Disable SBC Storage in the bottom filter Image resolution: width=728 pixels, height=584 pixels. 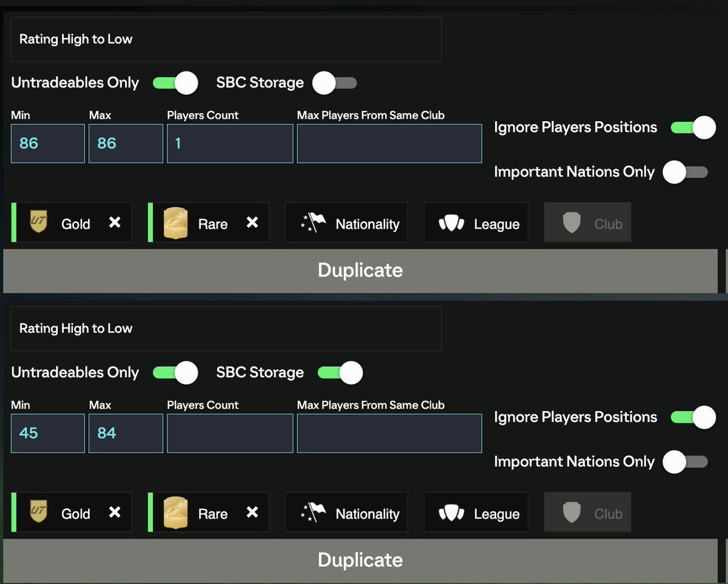(x=340, y=372)
